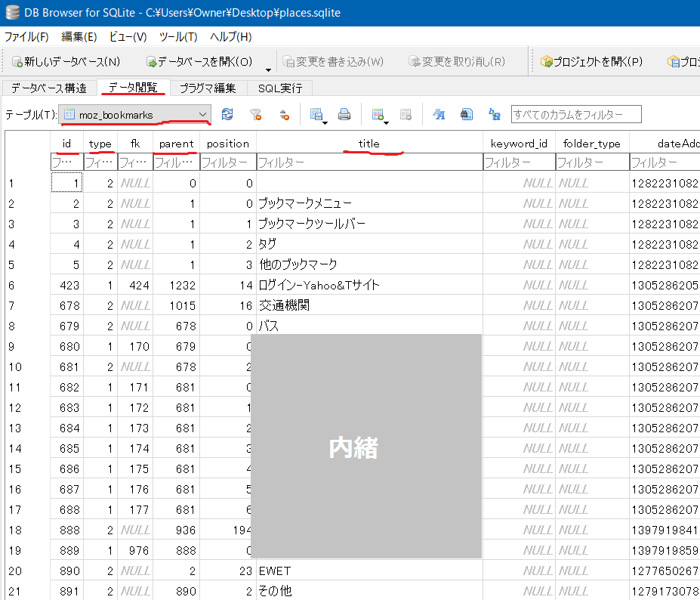This screenshot has height=600, width=700.
Task: Open dropdown arrow beside new record icon
Action: (386, 123)
